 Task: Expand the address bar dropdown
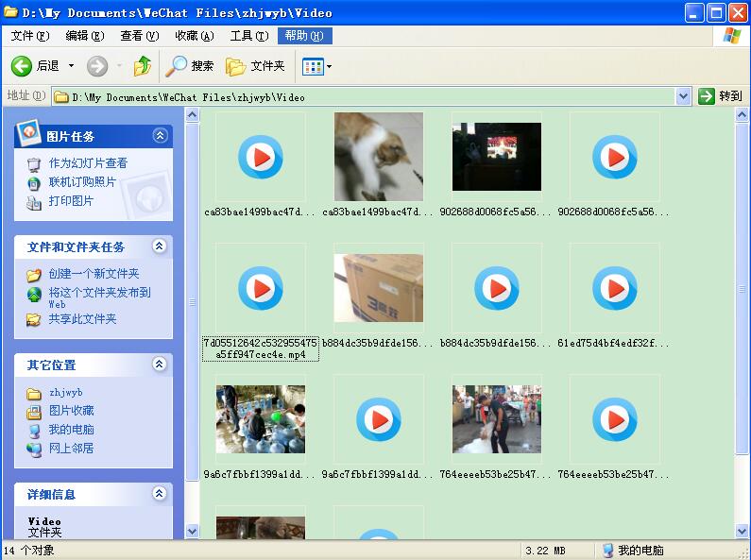coord(684,96)
